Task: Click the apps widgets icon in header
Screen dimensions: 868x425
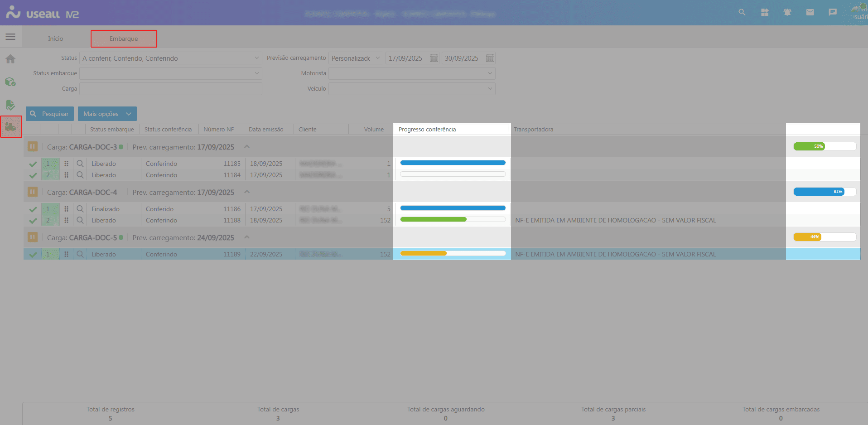Action: pyautogui.click(x=765, y=12)
